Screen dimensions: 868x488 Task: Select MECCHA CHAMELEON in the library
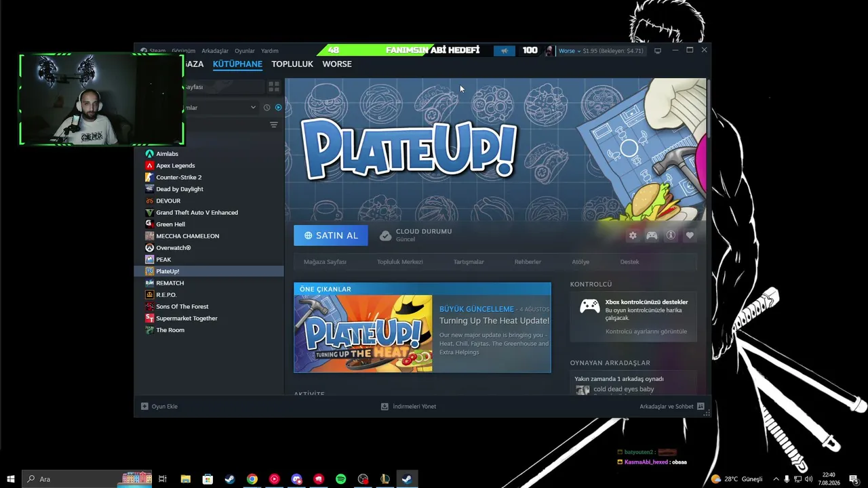pos(209,236)
